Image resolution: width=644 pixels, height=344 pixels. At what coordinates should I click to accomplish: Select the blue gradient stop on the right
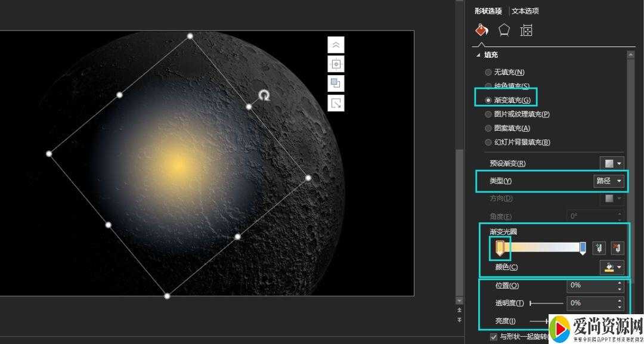[583, 247]
